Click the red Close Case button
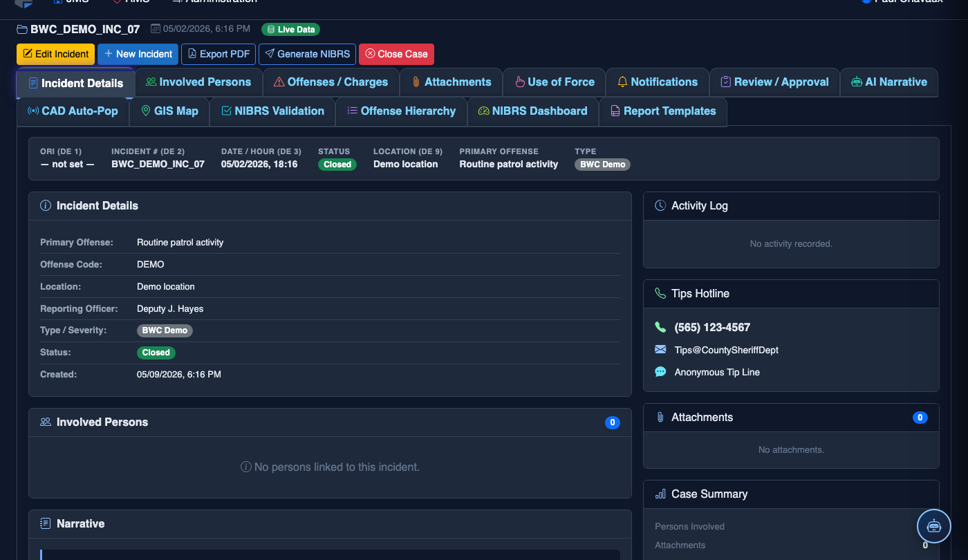Screen dimensions: 968x560 (396, 54)
